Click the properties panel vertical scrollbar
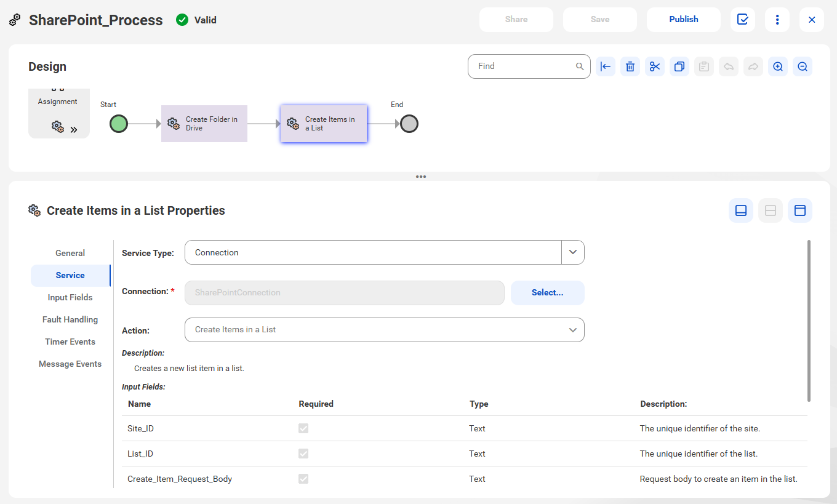This screenshot has height=504, width=837. coord(809,321)
